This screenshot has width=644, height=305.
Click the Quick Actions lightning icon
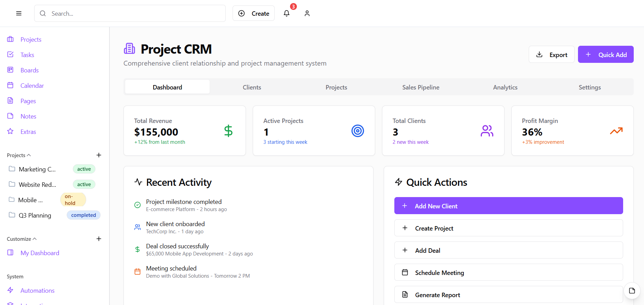[398, 182]
